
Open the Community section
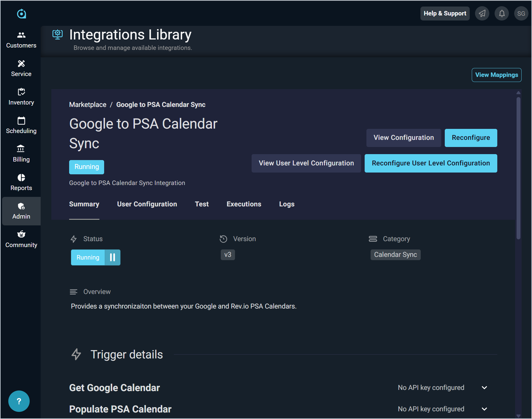(x=21, y=239)
